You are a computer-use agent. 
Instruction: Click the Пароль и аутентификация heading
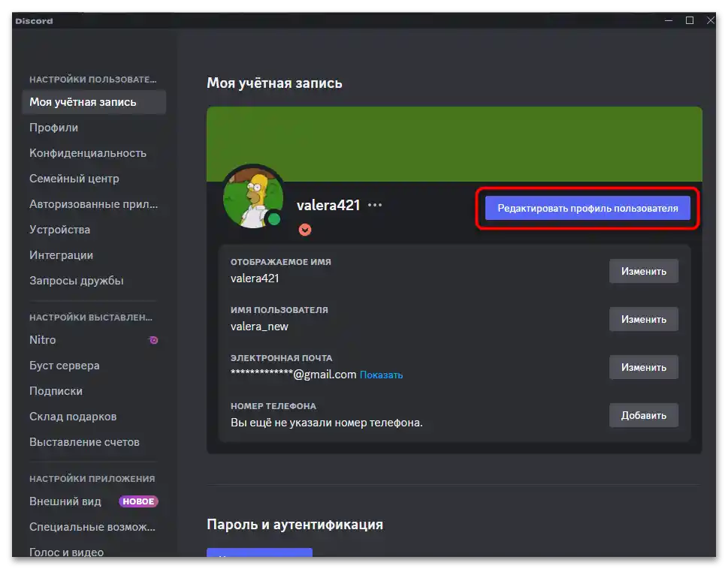[295, 525]
